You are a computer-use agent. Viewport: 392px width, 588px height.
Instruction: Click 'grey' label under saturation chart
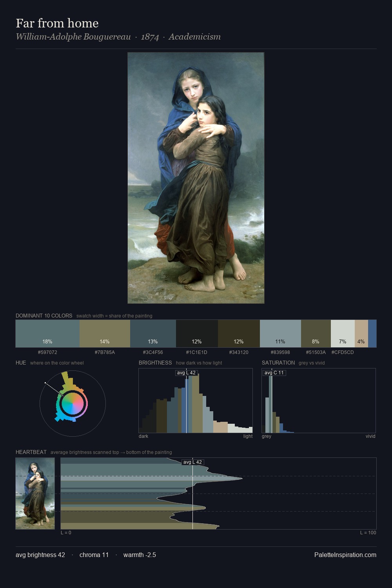click(x=267, y=436)
